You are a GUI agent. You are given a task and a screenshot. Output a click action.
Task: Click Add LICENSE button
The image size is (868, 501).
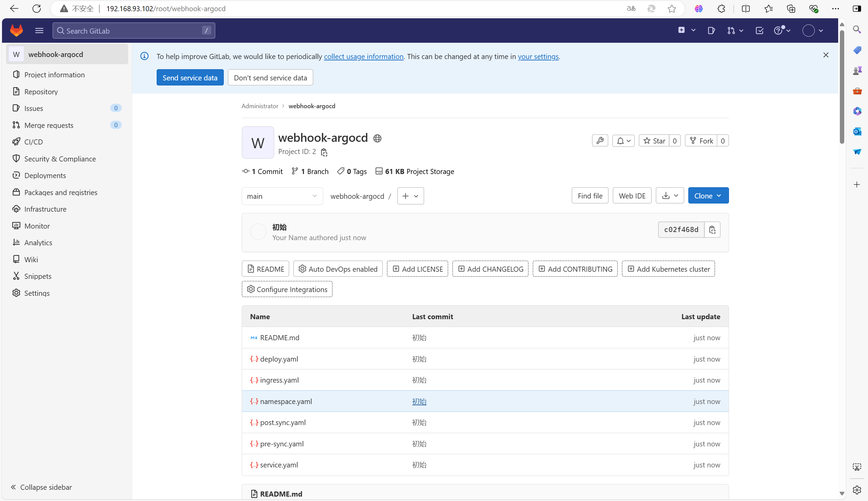point(417,269)
